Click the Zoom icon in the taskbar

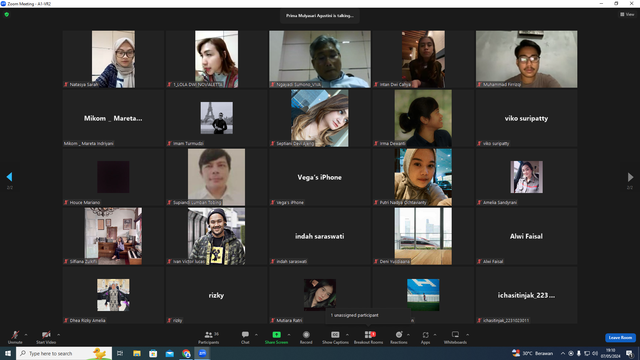pos(202,353)
